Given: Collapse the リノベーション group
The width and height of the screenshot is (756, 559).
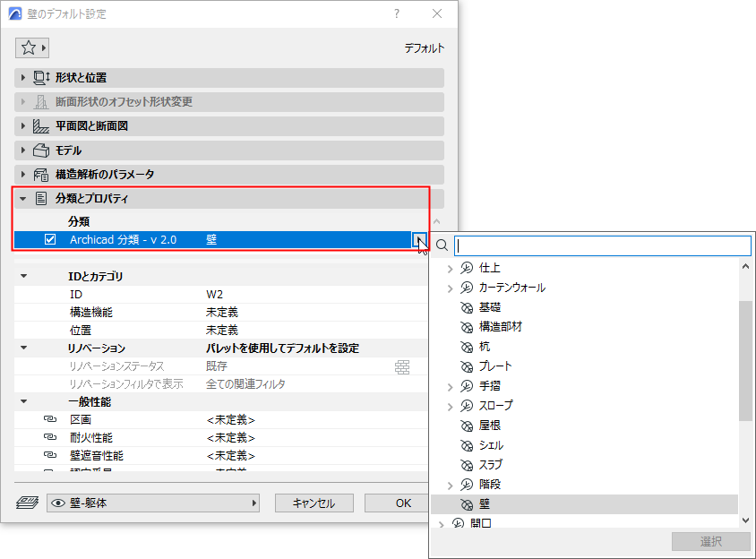Looking at the screenshot, I should pyautogui.click(x=23, y=348).
